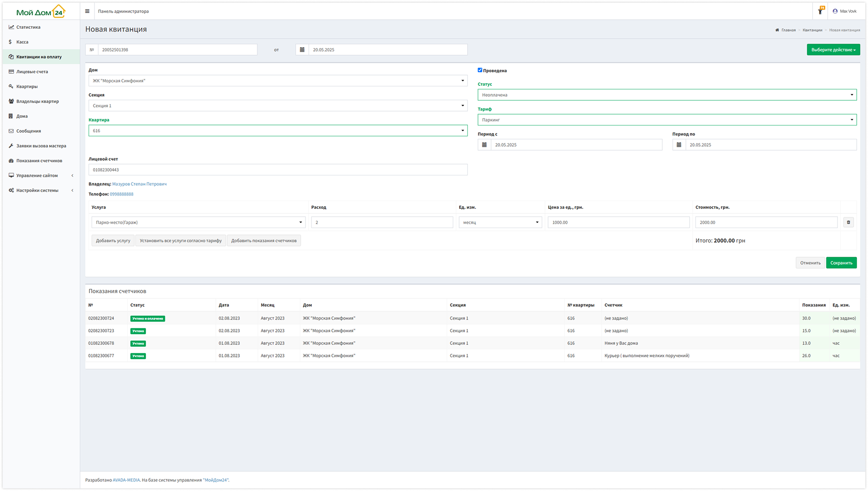Click the Сохранить button
This screenshot has height=491, width=868.
click(841, 263)
